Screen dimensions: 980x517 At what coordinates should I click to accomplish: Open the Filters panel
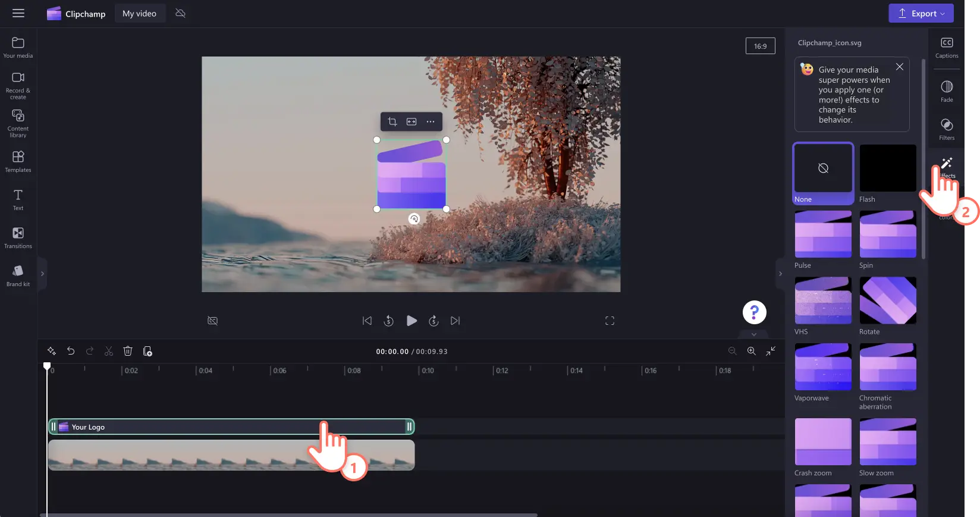tap(947, 130)
